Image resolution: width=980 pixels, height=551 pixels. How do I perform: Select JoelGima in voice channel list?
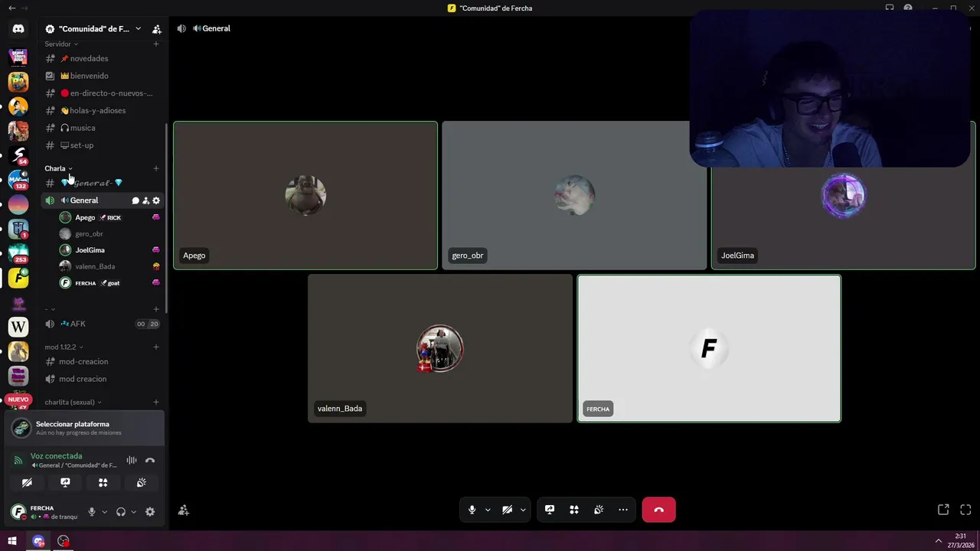[x=109, y=250]
